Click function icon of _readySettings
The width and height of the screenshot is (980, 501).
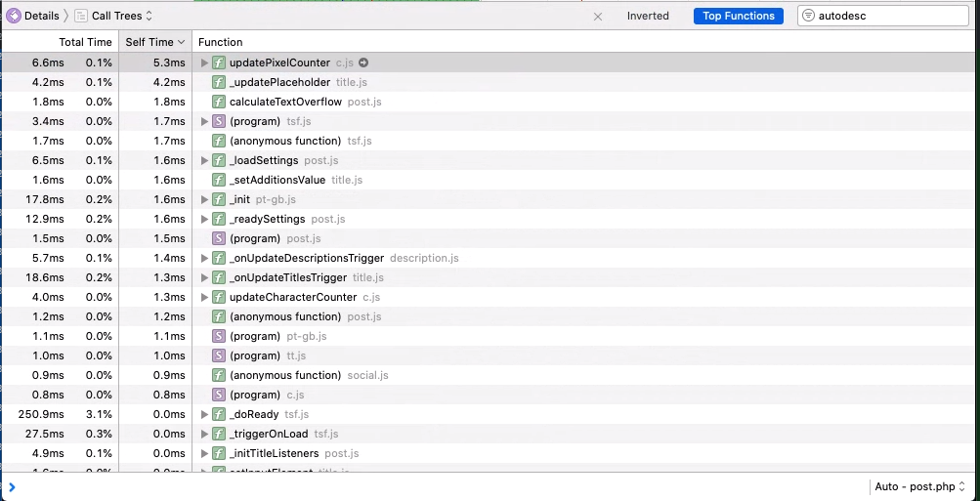click(x=218, y=220)
